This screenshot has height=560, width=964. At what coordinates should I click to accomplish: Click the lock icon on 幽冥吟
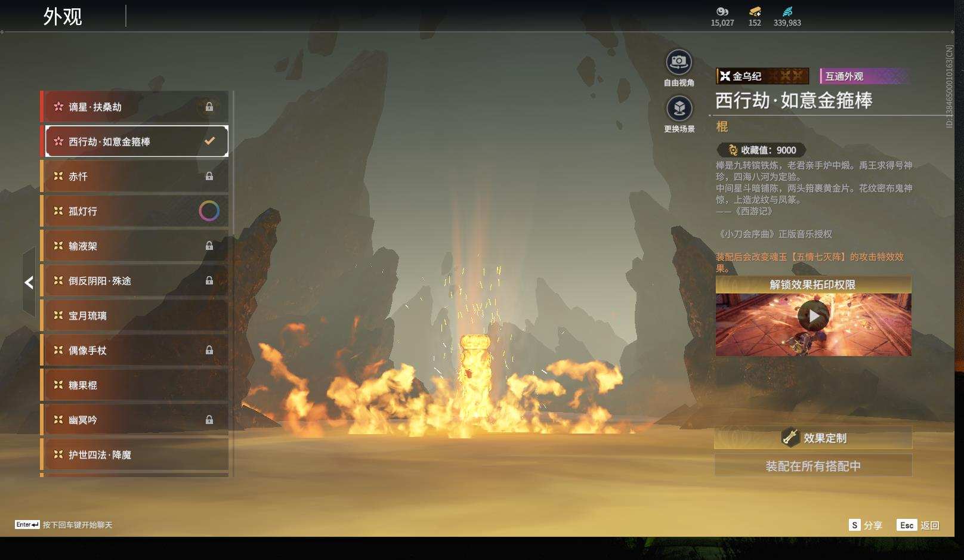[209, 420]
